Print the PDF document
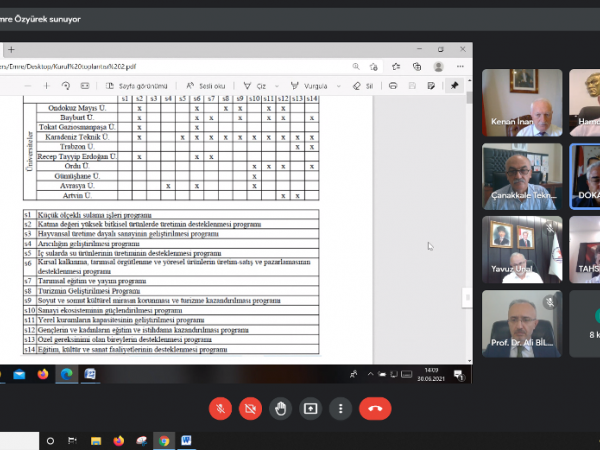Viewport: 600px width, 450px height. [393, 86]
